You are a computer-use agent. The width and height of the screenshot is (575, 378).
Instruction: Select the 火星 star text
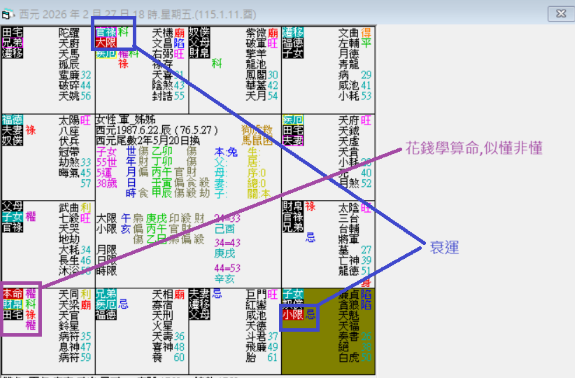click(162, 326)
